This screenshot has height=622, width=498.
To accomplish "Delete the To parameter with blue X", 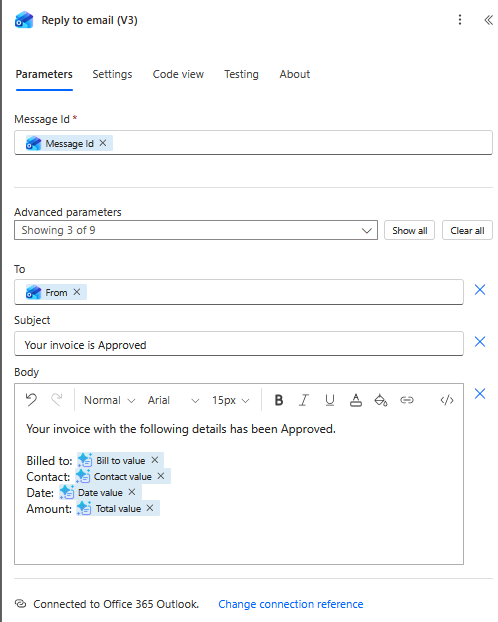I will click(x=480, y=290).
